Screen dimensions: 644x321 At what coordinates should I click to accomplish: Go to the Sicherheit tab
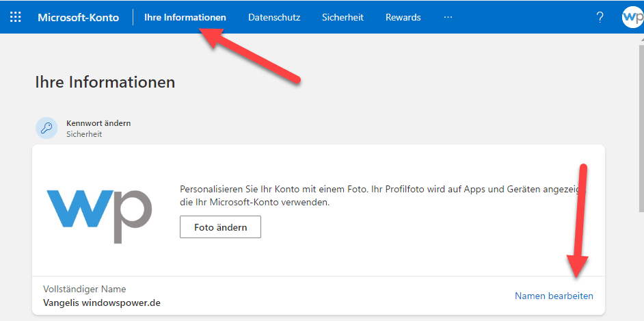[x=343, y=18]
